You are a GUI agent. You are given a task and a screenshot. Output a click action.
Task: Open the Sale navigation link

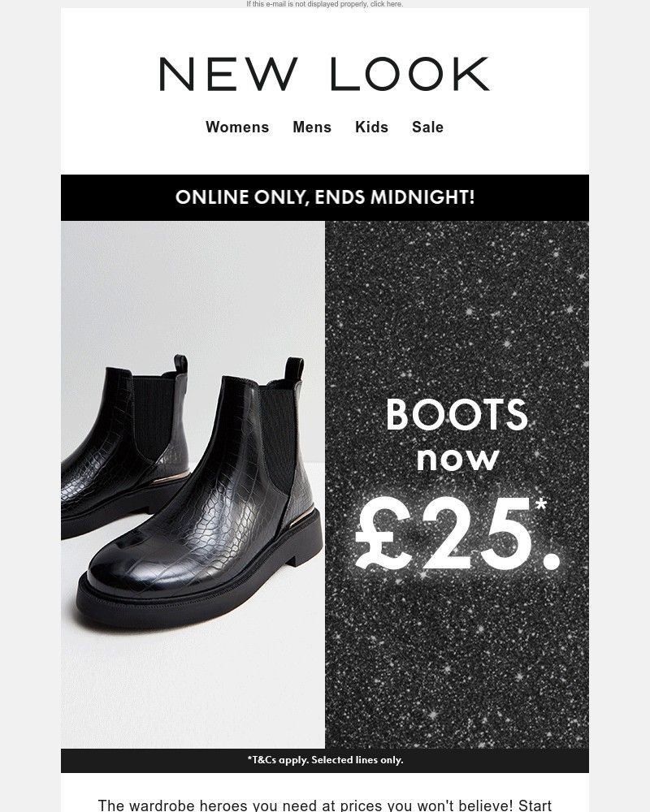pos(427,127)
